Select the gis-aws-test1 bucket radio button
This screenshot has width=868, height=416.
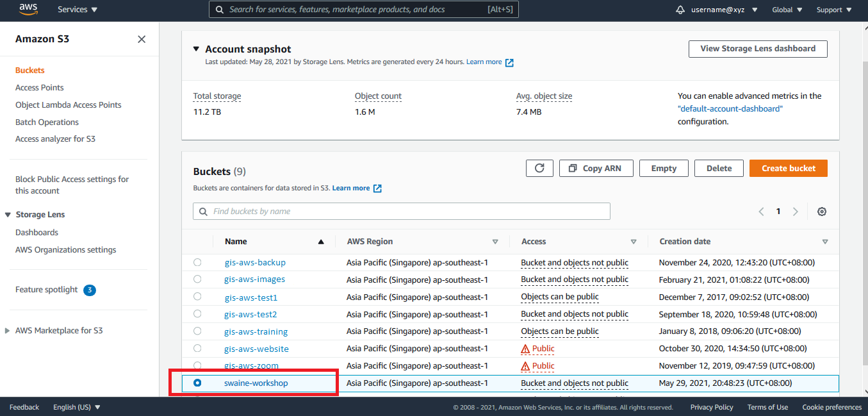point(197,296)
